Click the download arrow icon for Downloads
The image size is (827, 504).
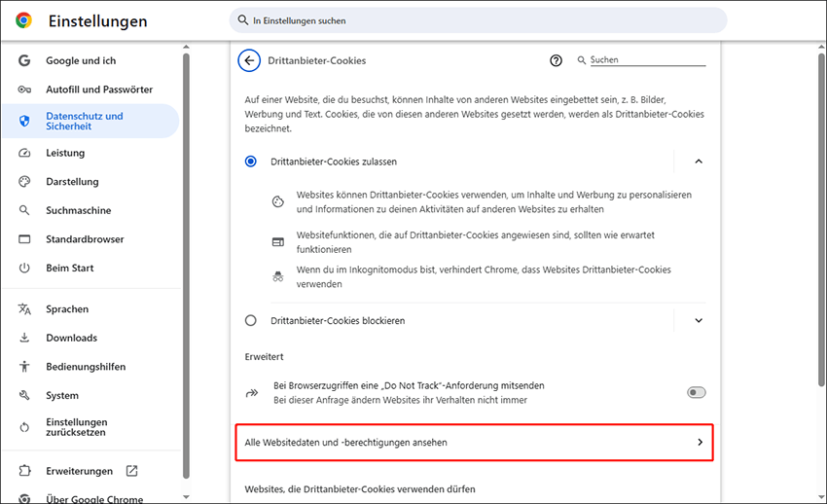24,338
